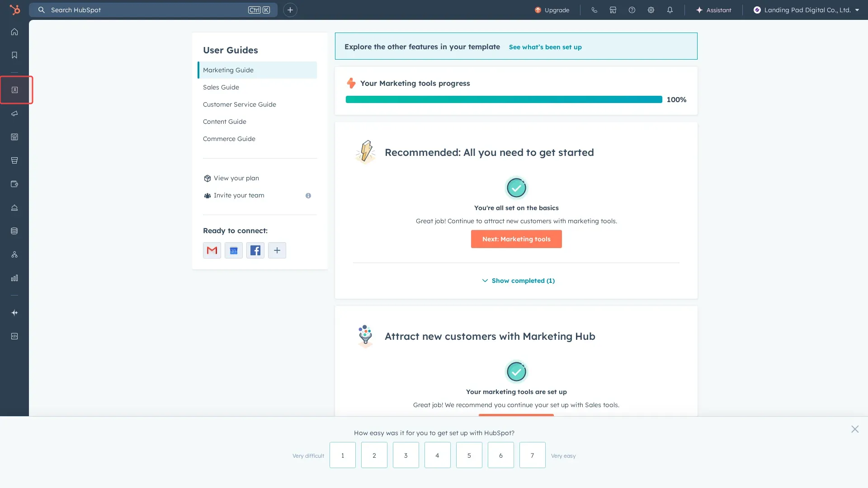868x488 pixels.
Task: Click the bookmarks sidebar icon
Action: 14,55
